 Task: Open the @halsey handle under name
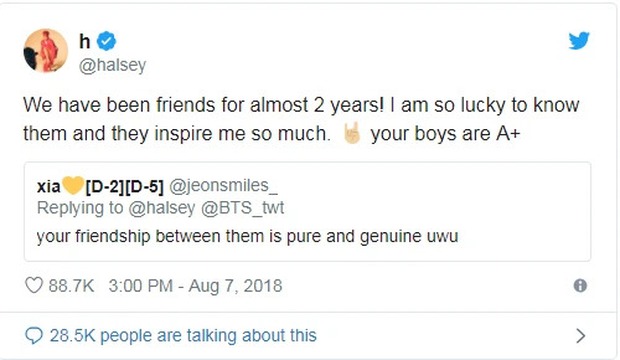tap(112, 65)
